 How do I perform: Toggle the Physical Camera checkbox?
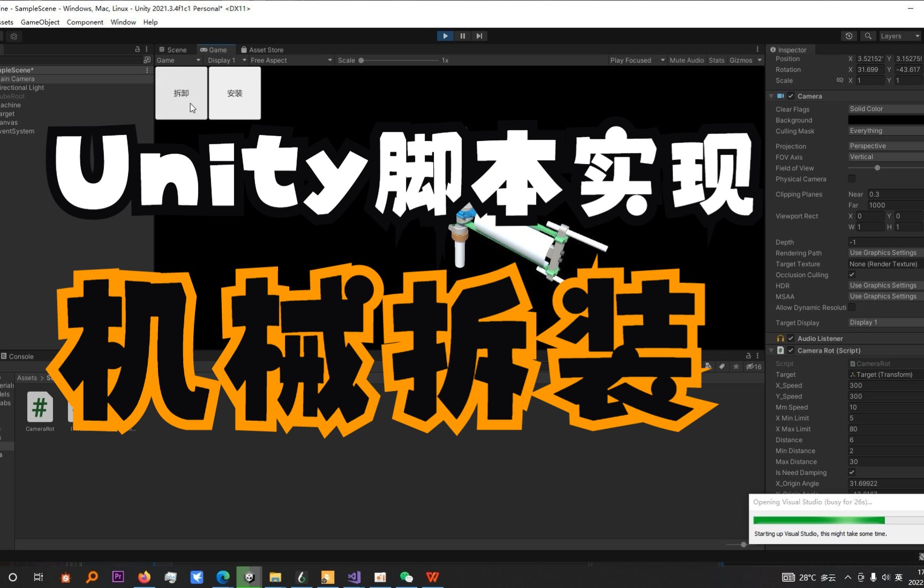852,178
